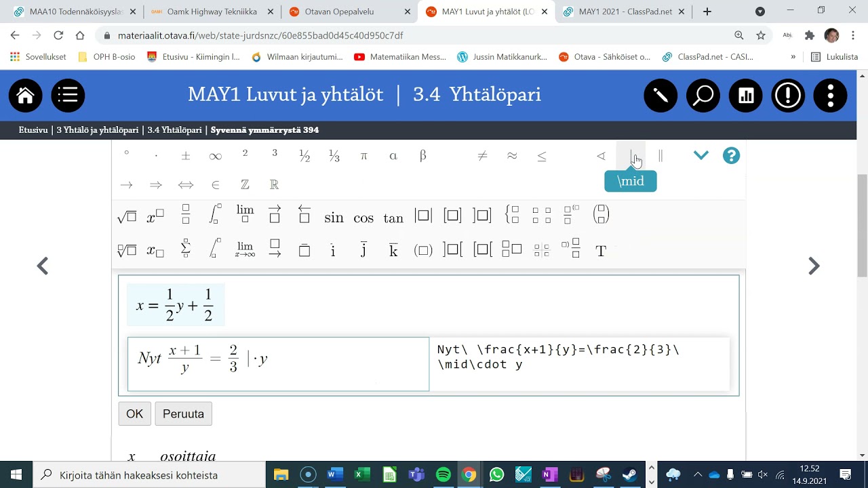Insert the plus-minus symbol
868x488 pixels.
point(186,156)
